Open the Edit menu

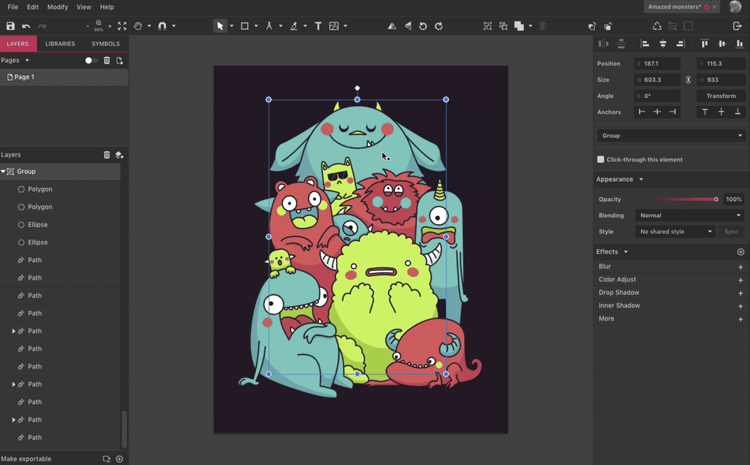coord(33,7)
